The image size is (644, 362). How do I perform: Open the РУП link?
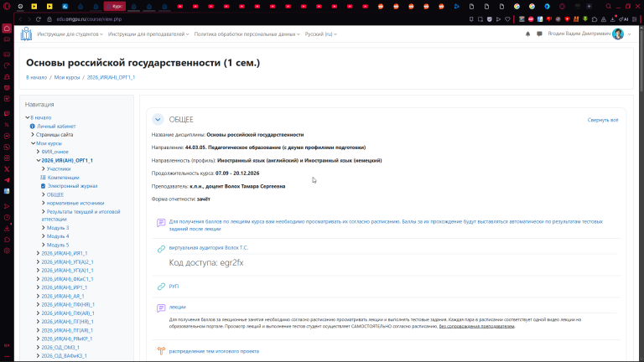coord(174,286)
